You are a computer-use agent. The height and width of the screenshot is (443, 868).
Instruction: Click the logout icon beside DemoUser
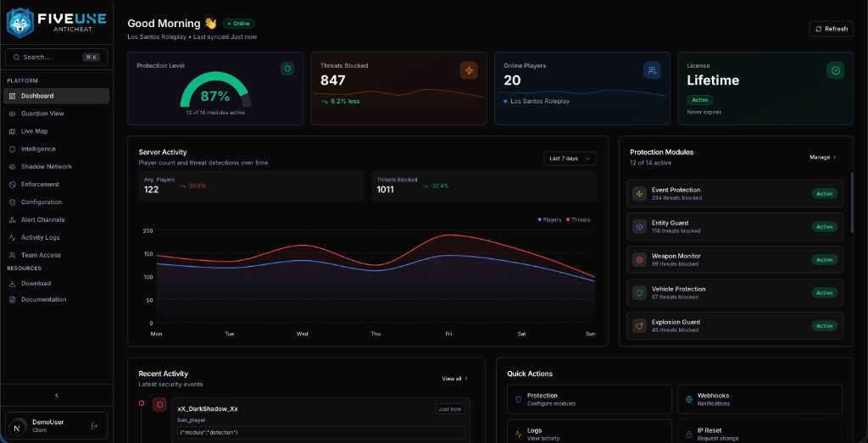(94, 425)
